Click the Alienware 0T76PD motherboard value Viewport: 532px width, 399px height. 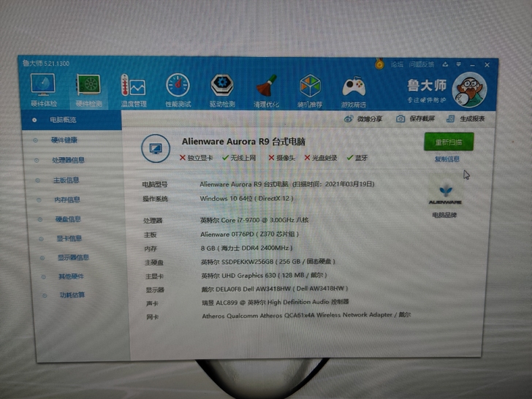tap(250, 234)
